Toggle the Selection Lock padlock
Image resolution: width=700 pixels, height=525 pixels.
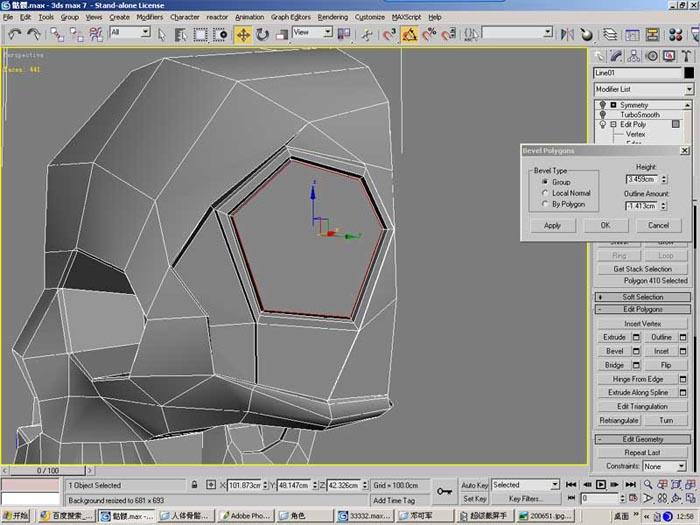pos(194,485)
